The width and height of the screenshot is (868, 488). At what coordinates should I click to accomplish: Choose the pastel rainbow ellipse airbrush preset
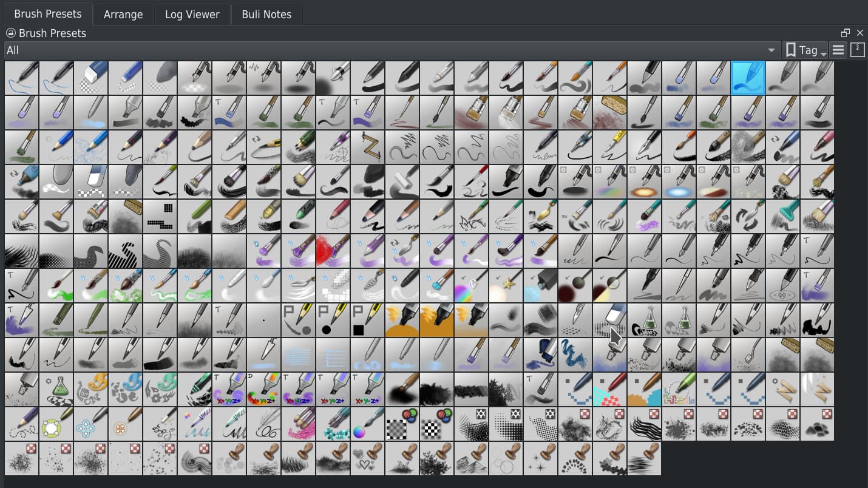pyautogui.click(x=609, y=181)
